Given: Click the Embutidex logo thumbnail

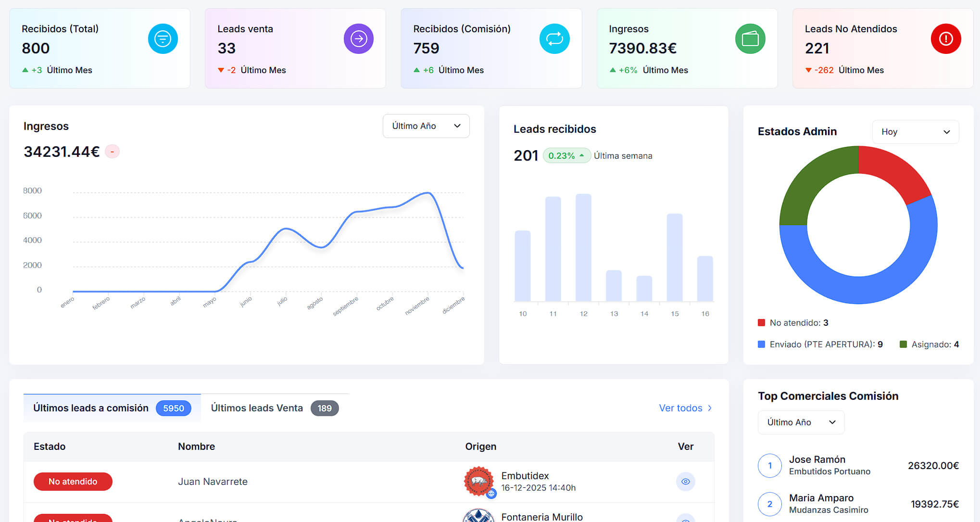Looking at the screenshot, I should click(x=478, y=481).
